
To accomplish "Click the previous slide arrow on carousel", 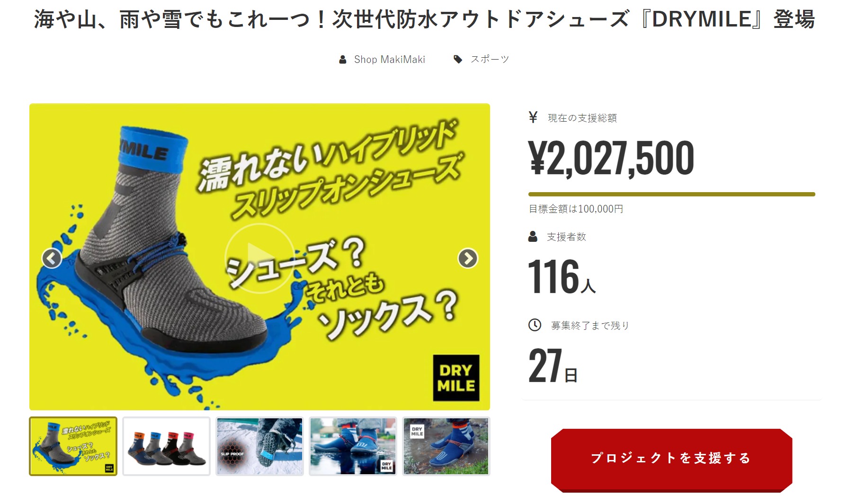I will pyautogui.click(x=52, y=258).
